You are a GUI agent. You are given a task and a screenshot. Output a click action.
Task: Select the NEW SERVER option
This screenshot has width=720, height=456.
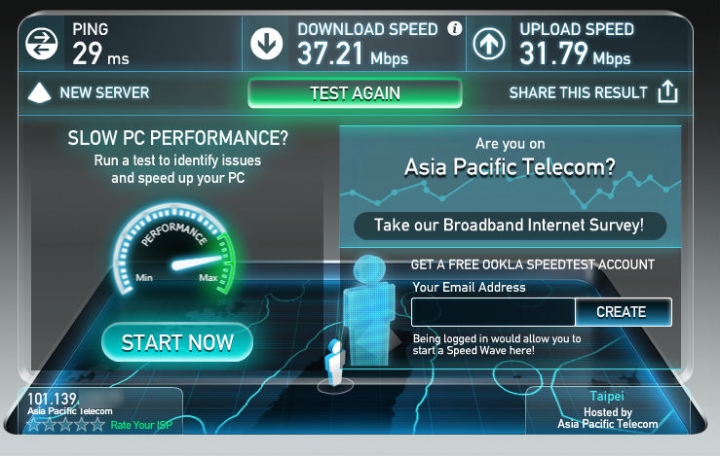tap(104, 93)
